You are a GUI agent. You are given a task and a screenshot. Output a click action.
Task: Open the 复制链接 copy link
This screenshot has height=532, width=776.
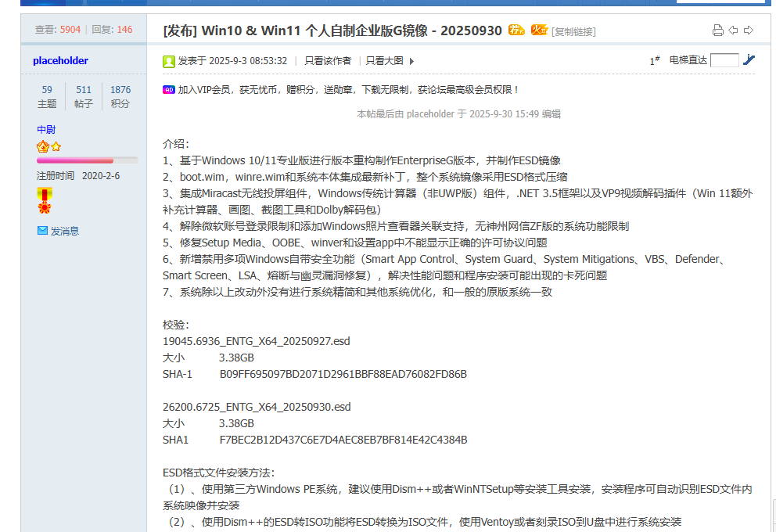[573, 32]
